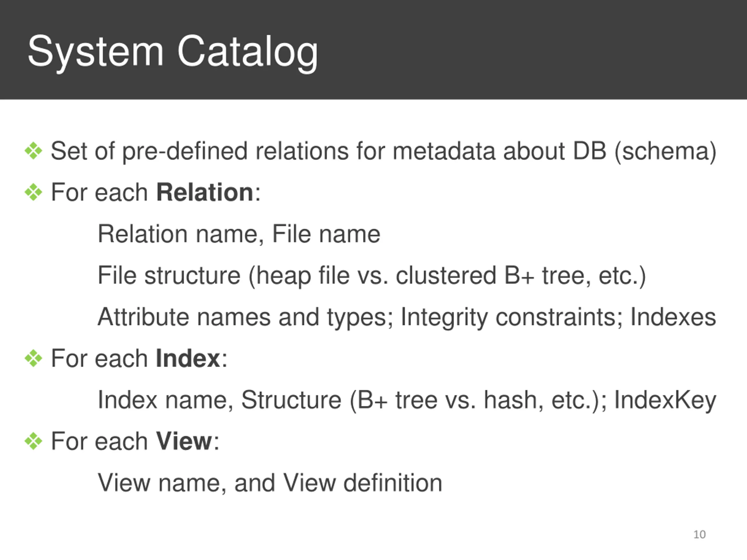The height and width of the screenshot is (560, 747).
Task: Click the System Catalog slide title
Action: point(172,52)
